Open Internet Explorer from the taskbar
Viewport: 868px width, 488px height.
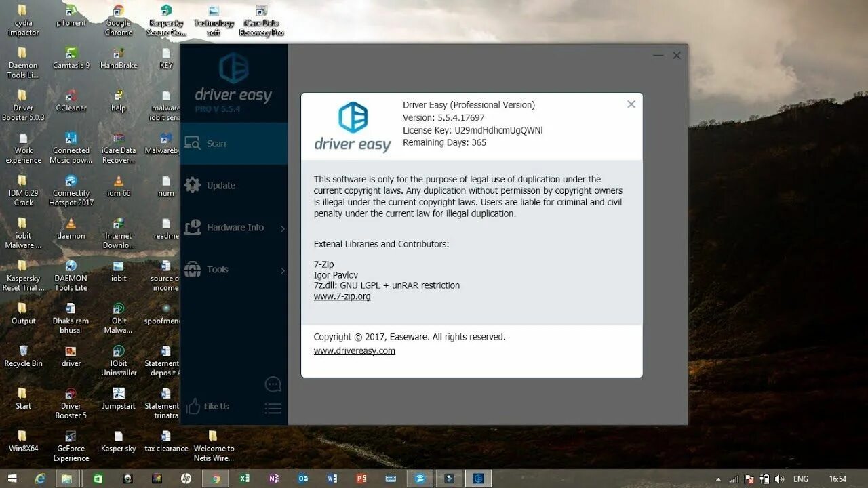pyautogui.click(x=40, y=479)
